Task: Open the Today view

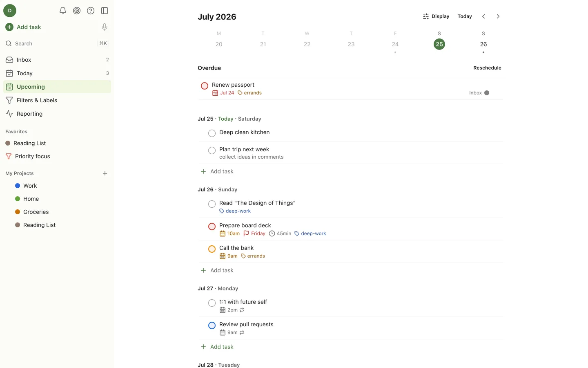Action: click(x=57, y=73)
